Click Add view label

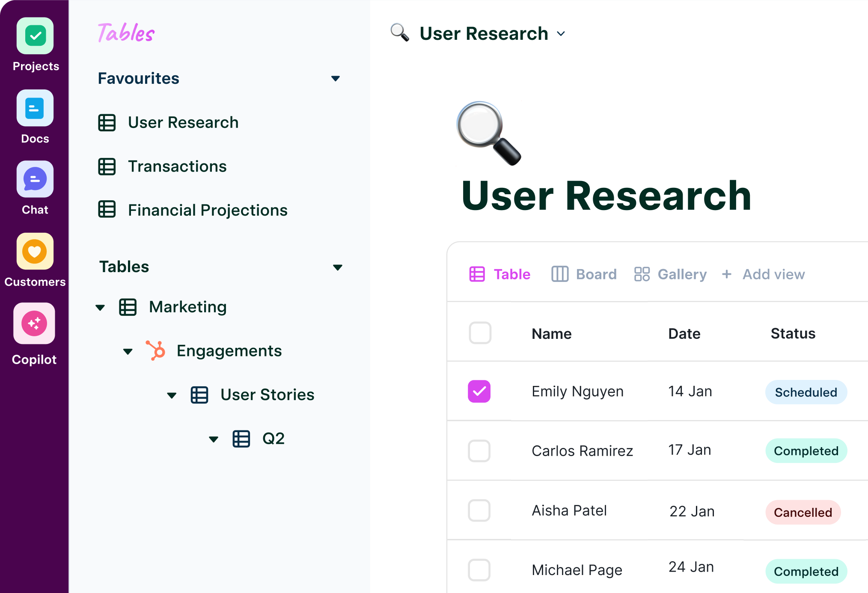[x=774, y=274]
